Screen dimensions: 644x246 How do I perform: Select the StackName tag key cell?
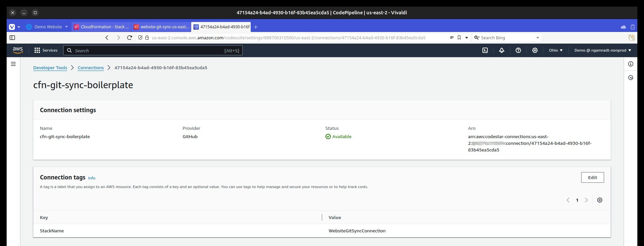click(52, 231)
